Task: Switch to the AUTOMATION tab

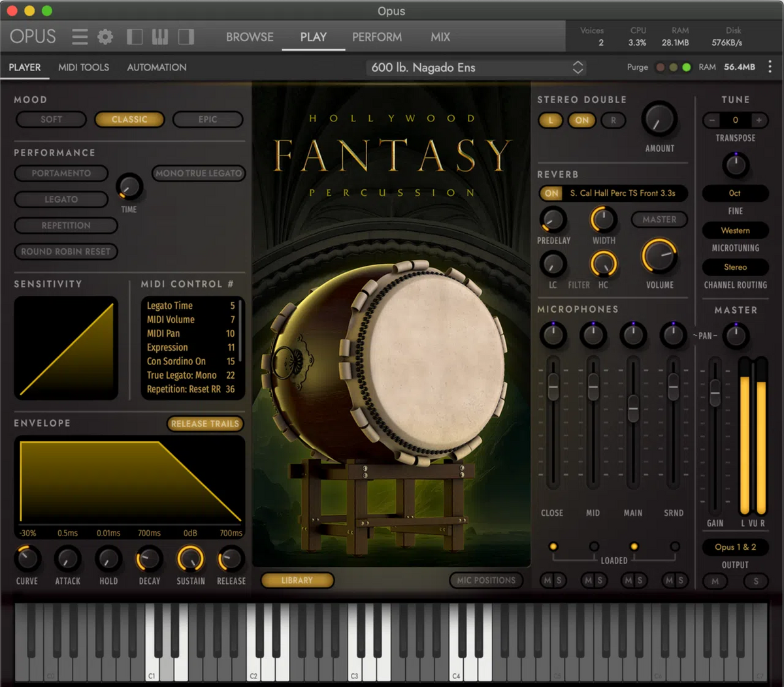Action: (156, 67)
